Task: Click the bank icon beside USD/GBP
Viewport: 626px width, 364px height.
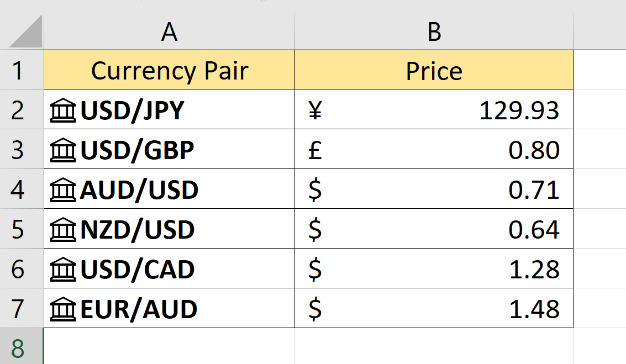Action: tap(64, 149)
